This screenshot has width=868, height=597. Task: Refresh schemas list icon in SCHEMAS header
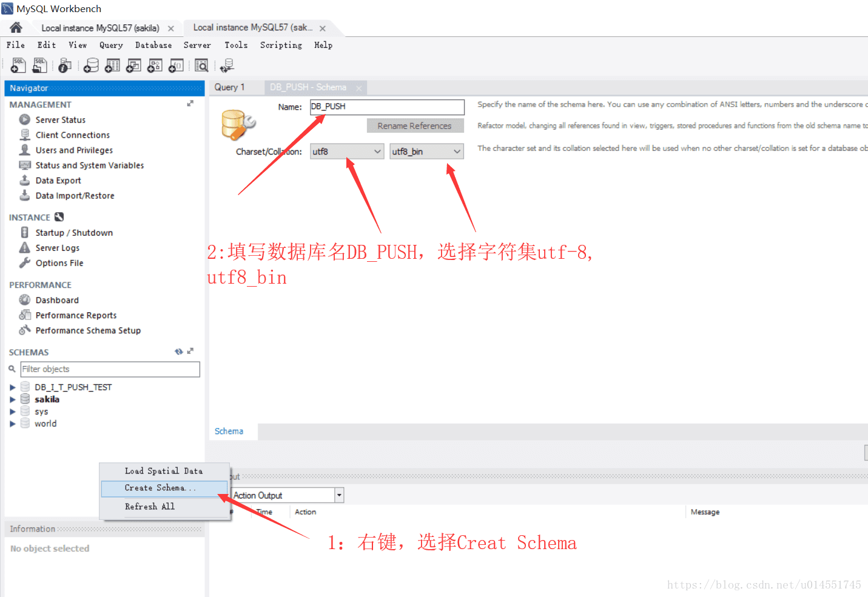[179, 352]
